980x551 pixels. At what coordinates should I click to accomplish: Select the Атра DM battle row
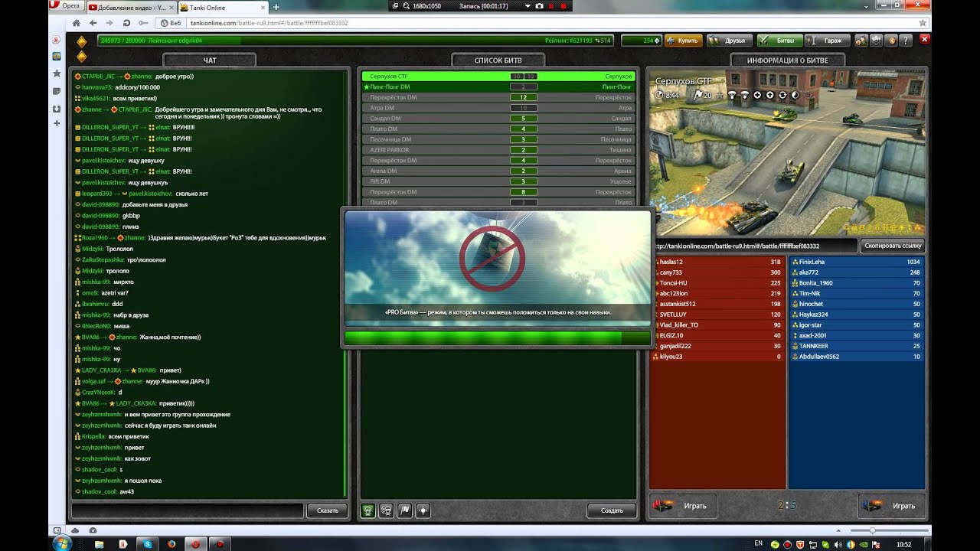coord(498,108)
